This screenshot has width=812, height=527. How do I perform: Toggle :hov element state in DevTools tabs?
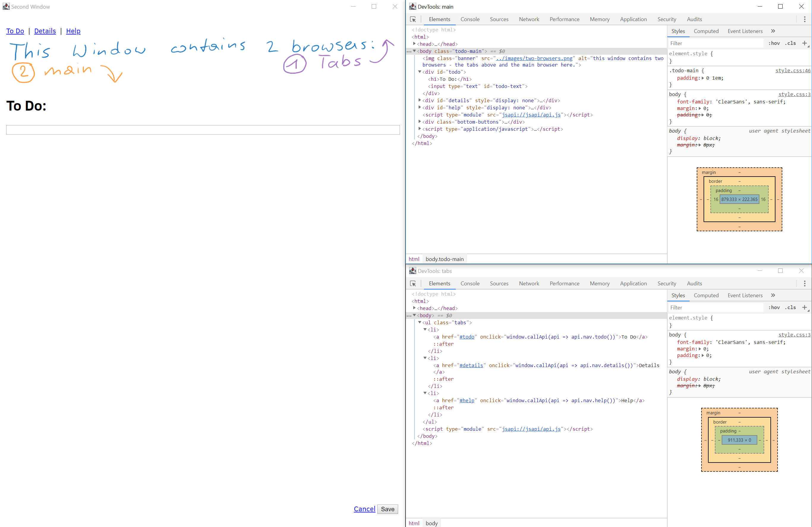pos(774,308)
